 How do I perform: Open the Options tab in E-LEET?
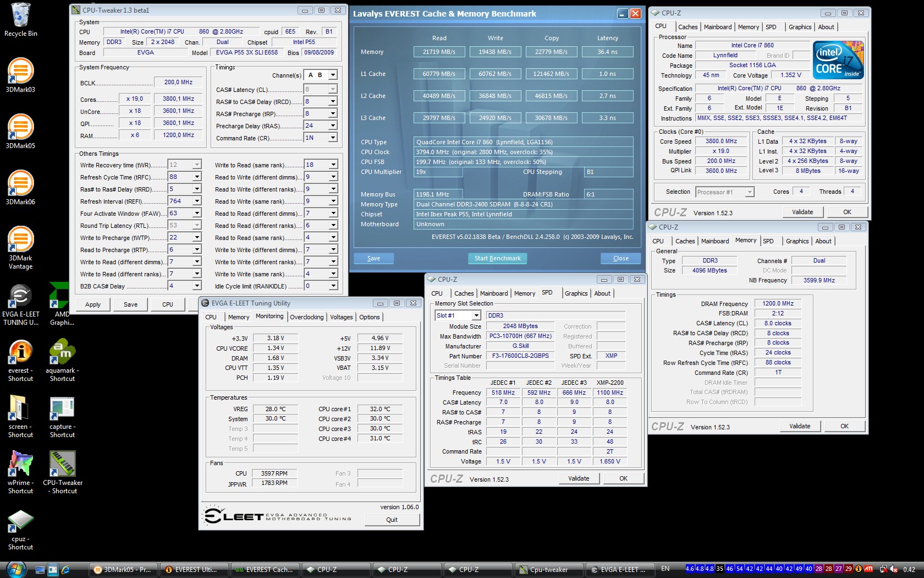(369, 317)
